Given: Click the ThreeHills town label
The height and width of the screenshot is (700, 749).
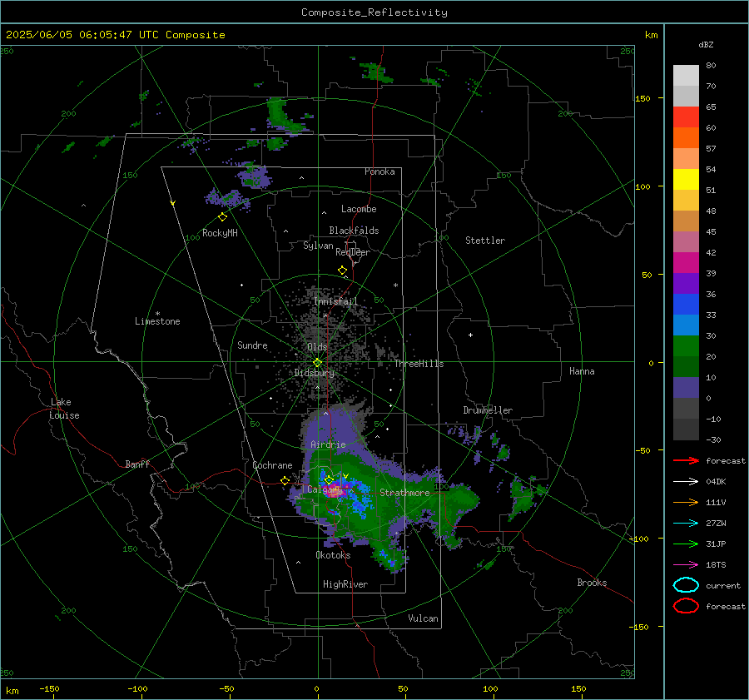Looking at the screenshot, I should coord(419,364).
